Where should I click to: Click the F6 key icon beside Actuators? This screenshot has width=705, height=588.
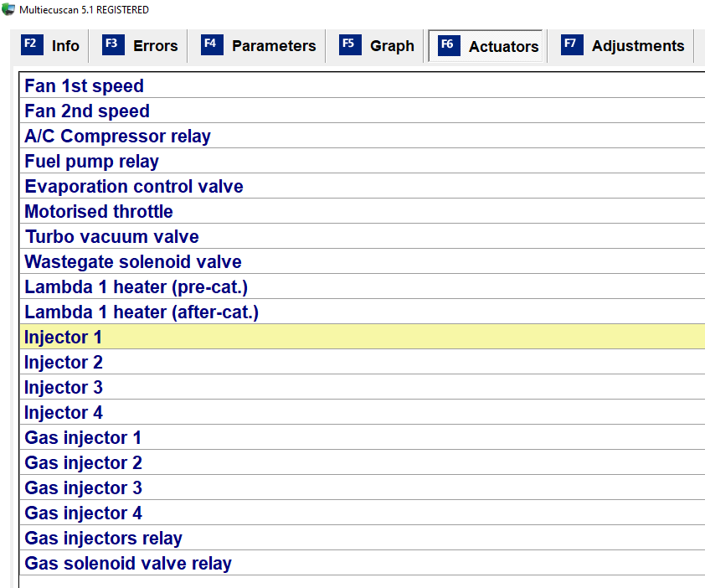(449, 45)
